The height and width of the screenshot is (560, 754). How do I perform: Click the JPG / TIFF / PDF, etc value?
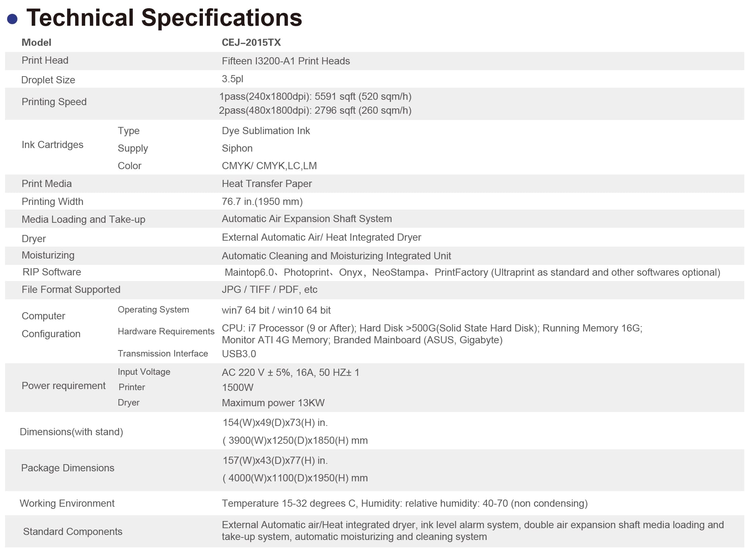coord(269,290)
